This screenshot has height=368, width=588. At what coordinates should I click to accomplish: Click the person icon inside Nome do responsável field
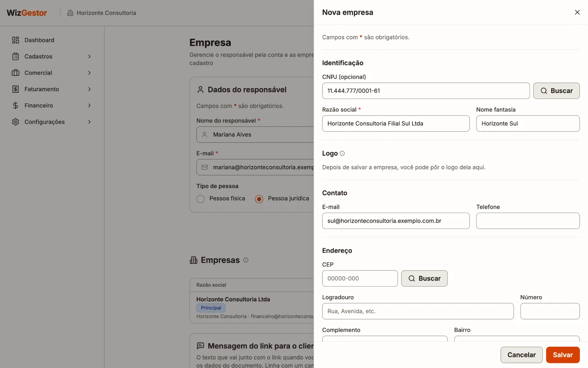point(205,135)
